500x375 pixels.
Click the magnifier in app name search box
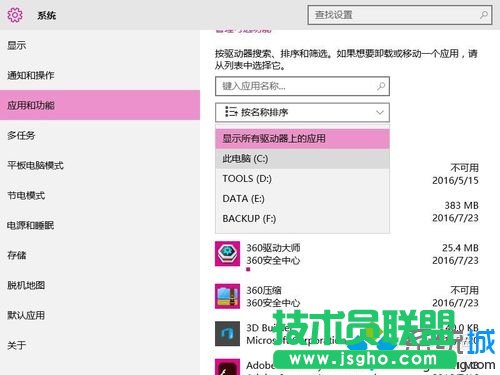381,86
